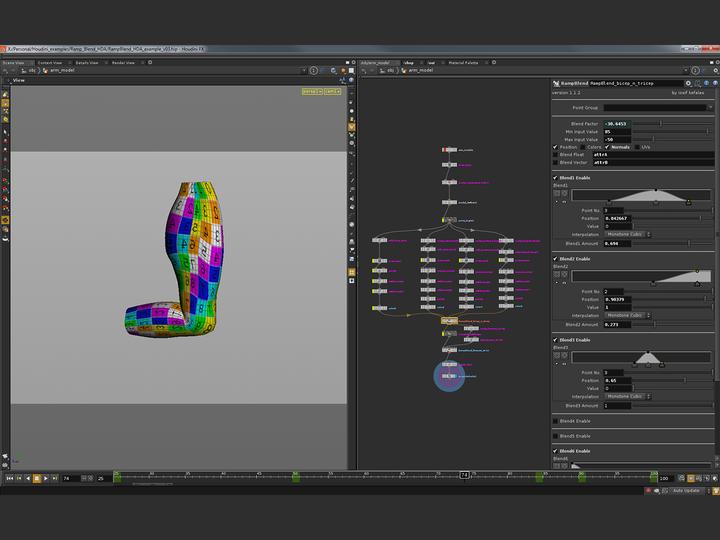Click the Auto Update button

point(685,491)
